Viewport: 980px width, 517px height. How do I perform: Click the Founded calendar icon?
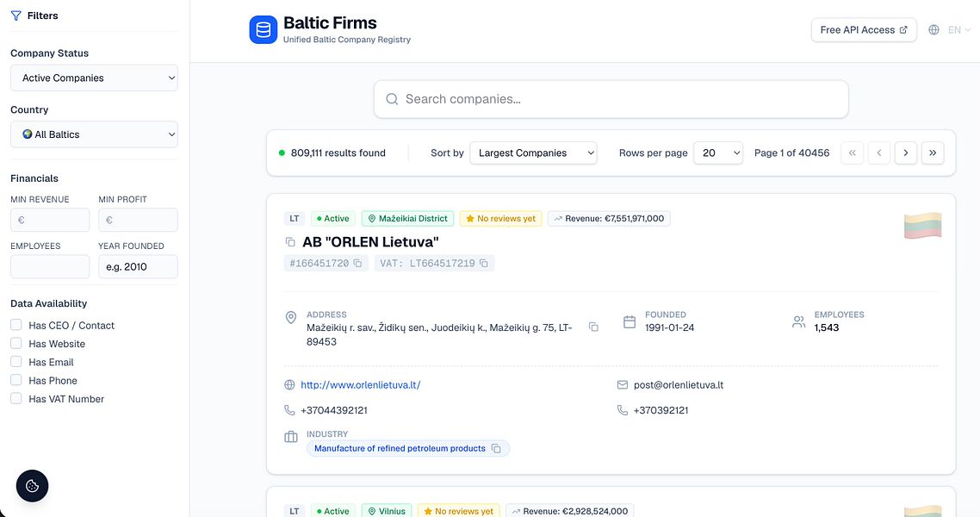630,322
